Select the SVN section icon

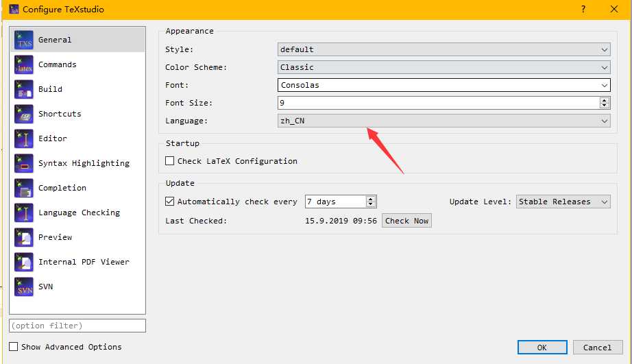point(24,287)
